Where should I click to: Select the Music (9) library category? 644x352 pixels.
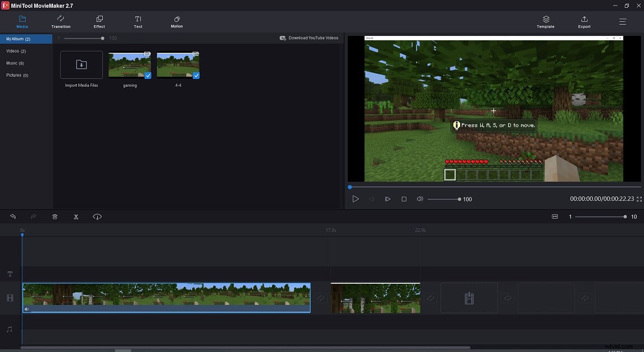pos(17,63)
